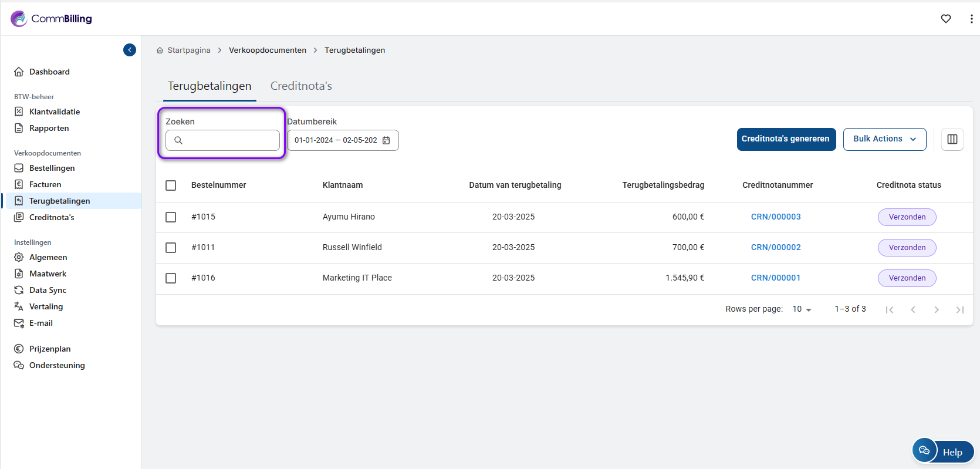Viewport: 980px width, 469px height.
Task: Tick the checkbox for order #1011
Action: 171,248
